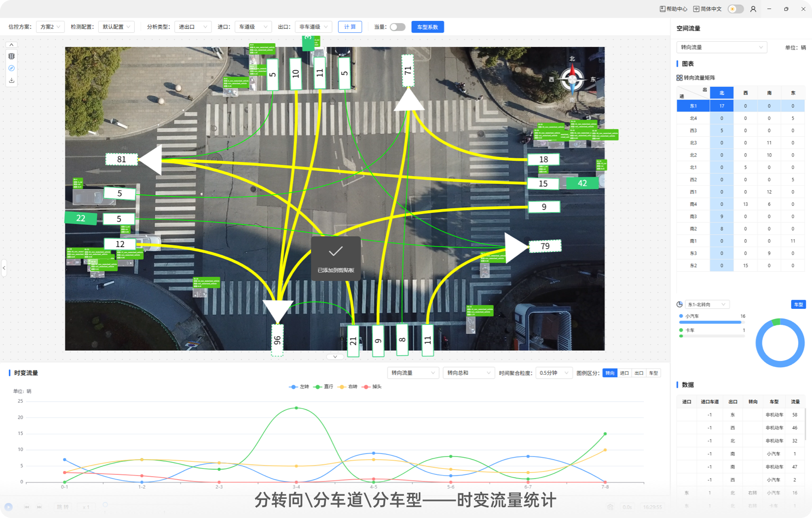Select 进口 legend grouping option
This screenshot has width=812, height=518.
tap(624, 373)
